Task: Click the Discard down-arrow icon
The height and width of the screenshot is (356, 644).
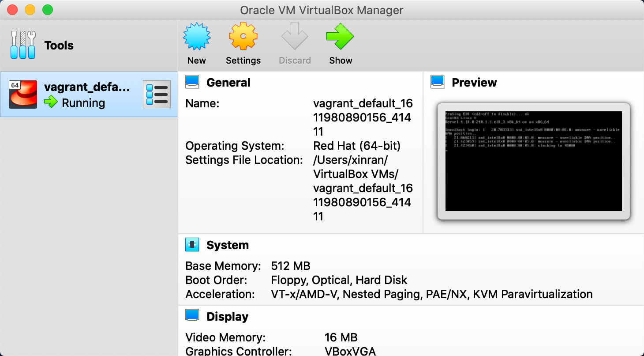Action: 295,37
